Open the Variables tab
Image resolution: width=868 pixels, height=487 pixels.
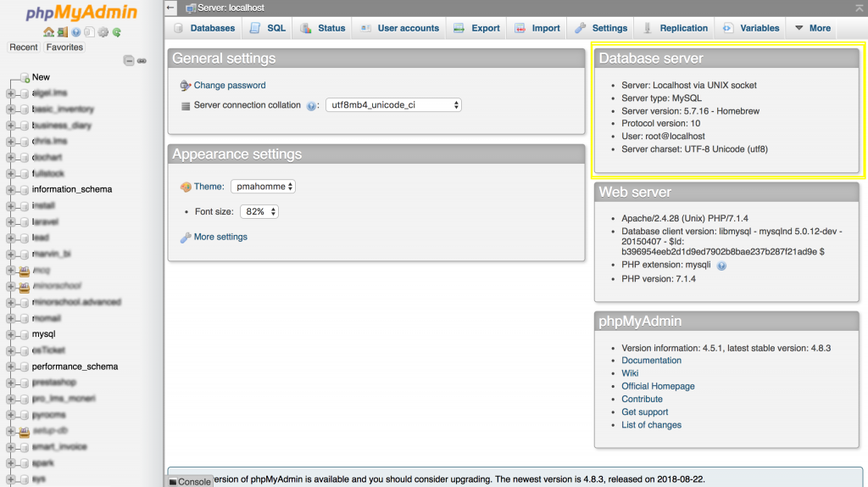click(751, 28)
